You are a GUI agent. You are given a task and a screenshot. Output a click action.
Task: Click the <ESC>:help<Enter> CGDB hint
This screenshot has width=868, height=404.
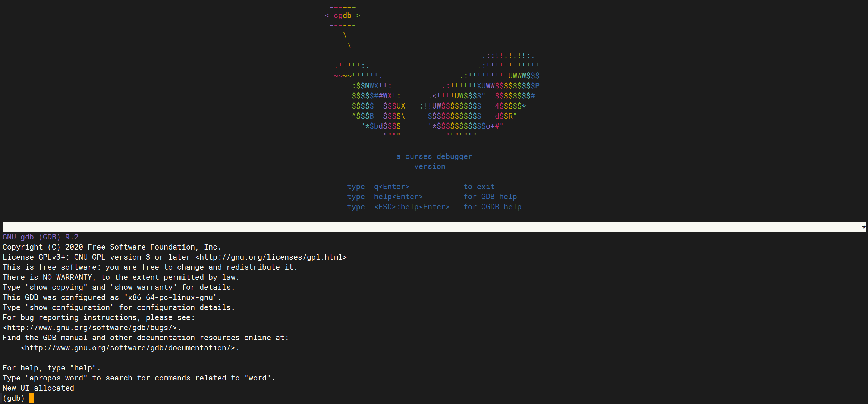point(412,207)
